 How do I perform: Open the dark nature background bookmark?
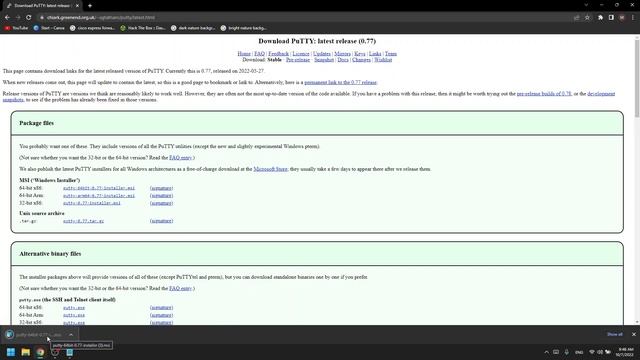(x=193, y=28)
